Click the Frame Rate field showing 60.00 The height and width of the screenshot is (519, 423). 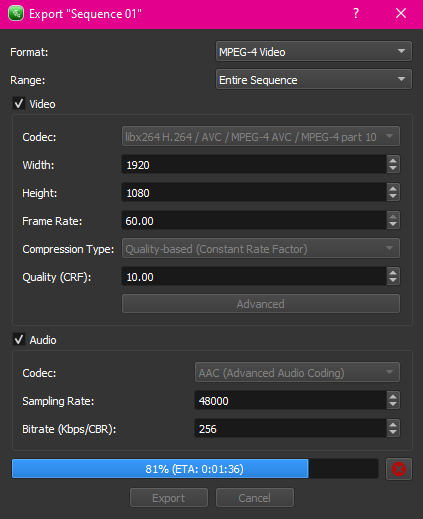point(254,221)
